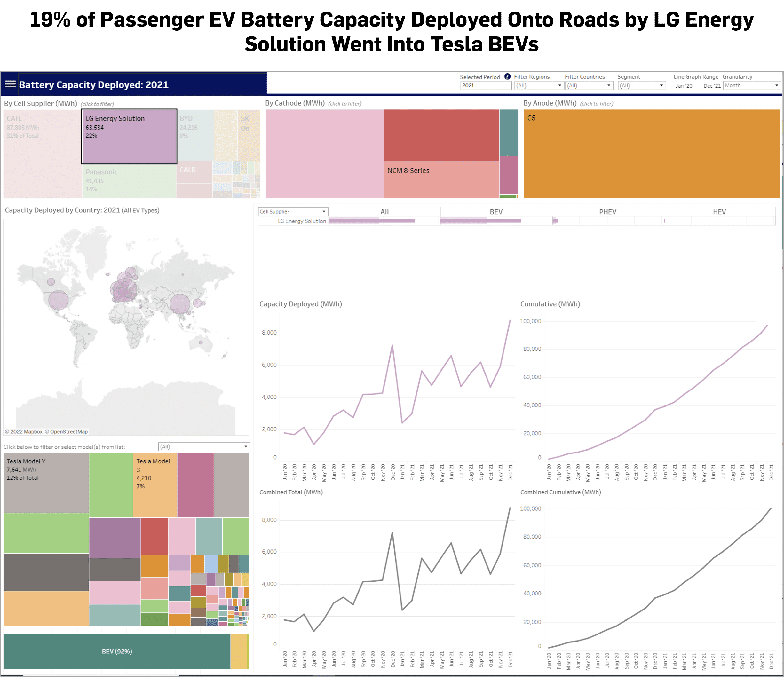
Task: Open the OpenStreetMap attribution link
Action: [66, 431]
